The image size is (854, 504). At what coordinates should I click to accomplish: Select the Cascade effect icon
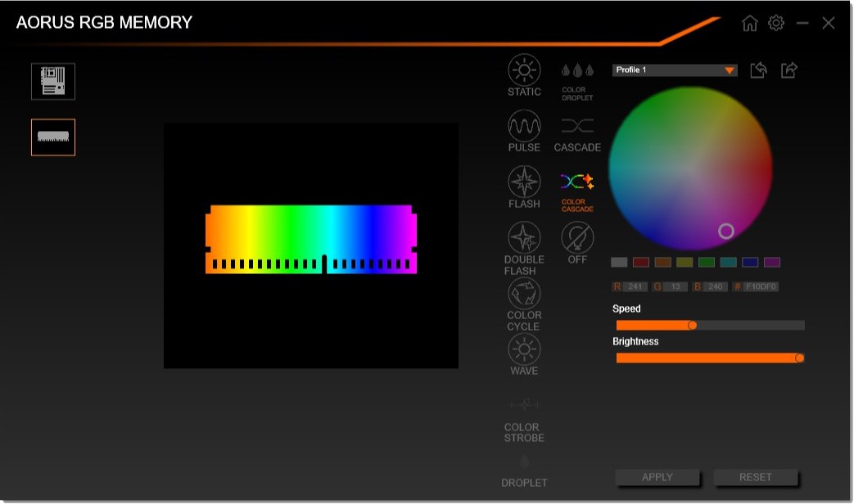pyautogui.click(x=577, y=126)
